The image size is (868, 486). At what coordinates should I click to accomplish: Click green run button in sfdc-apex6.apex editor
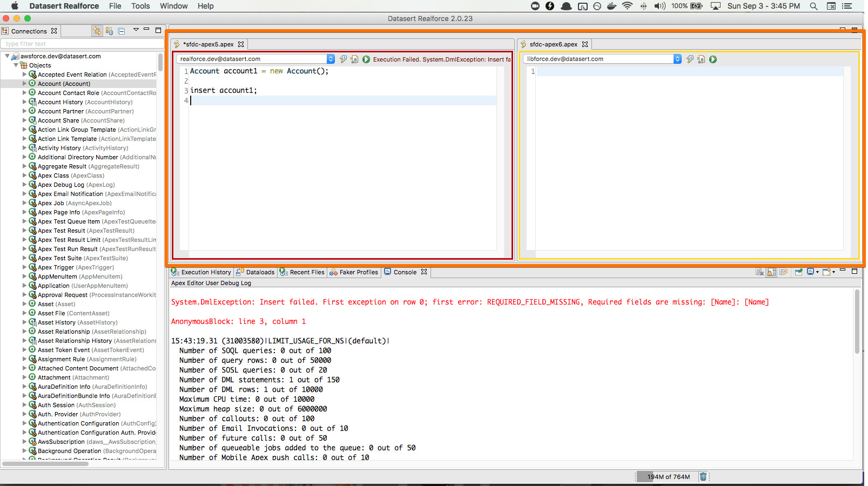click(x=713, y=59)
